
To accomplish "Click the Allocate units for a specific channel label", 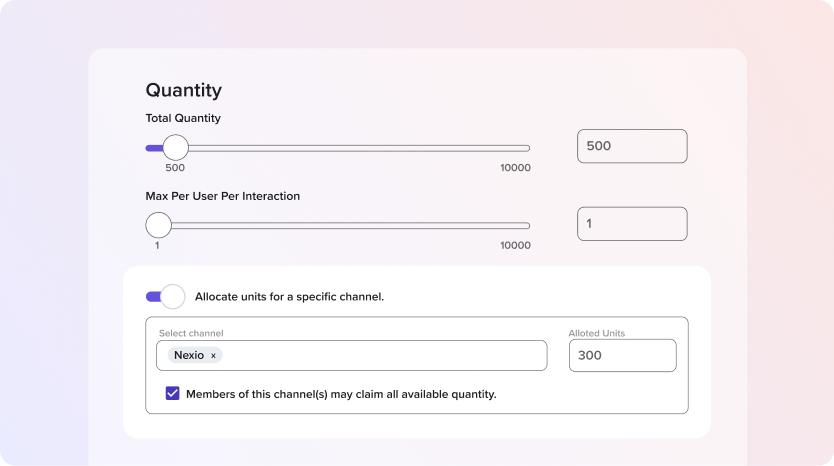I will [289, 297].
